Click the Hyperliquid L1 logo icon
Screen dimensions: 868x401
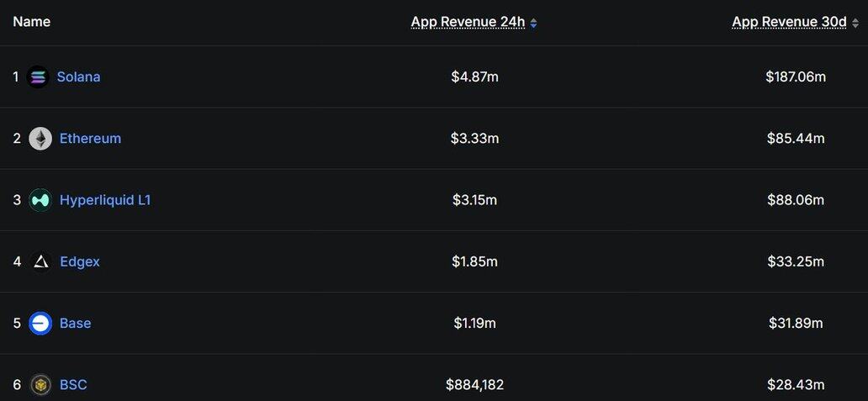[40, 200]
